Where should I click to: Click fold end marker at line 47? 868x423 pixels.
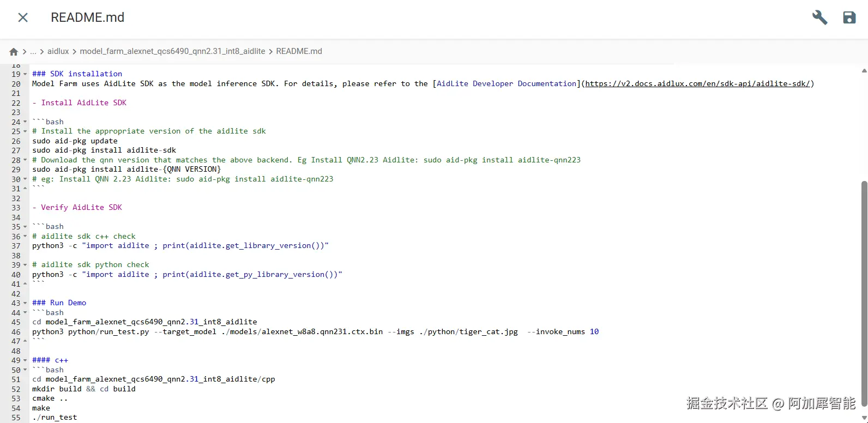(x=25, y=341)
